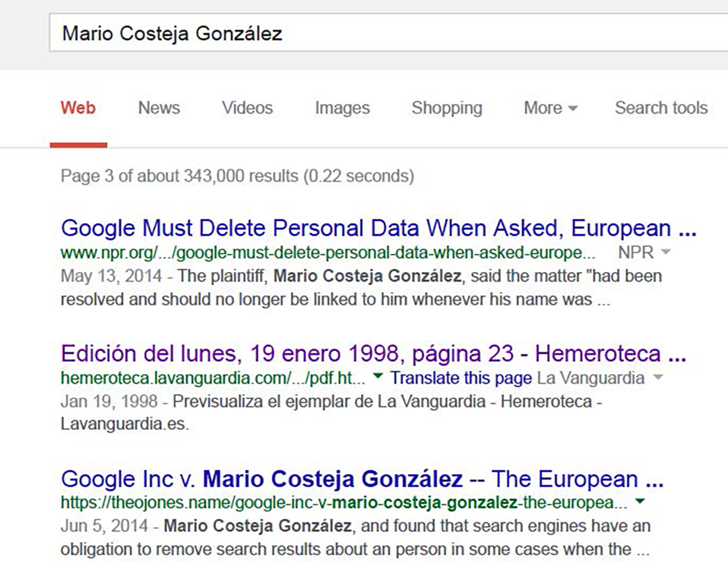
Task: Switch to the News tab
Action: click(158, 108)
